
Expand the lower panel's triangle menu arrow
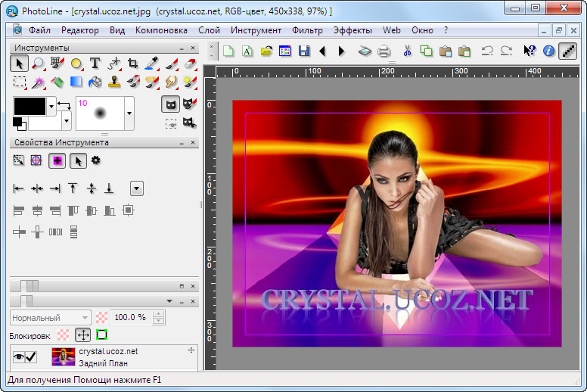[169, 301]
